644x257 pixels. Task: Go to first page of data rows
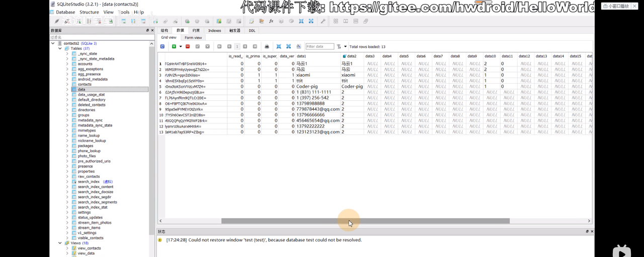(219, 46)
